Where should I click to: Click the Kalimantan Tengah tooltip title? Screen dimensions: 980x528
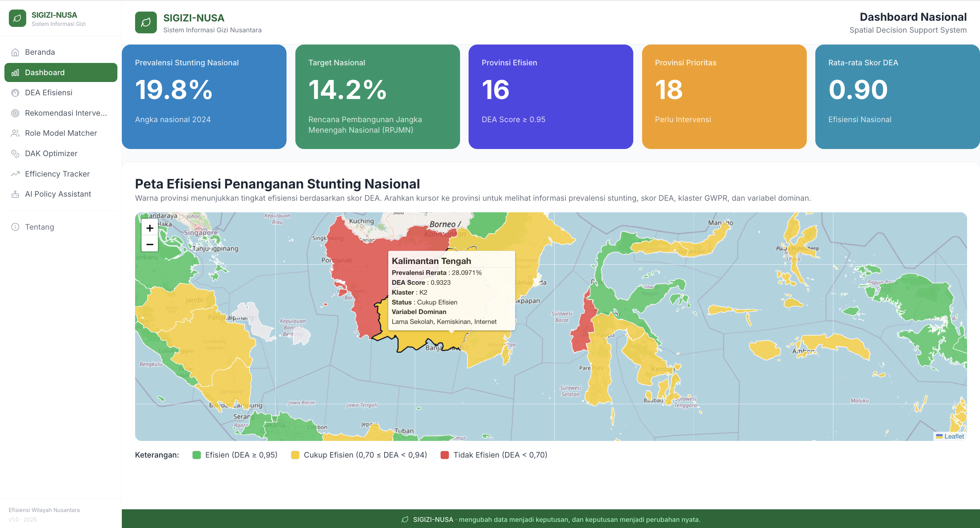[x=431, y=261]
